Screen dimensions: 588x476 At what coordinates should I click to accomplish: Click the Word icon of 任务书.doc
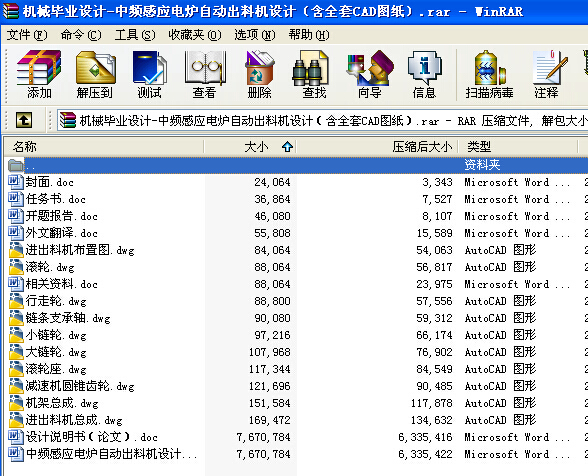tap(16, 199)
